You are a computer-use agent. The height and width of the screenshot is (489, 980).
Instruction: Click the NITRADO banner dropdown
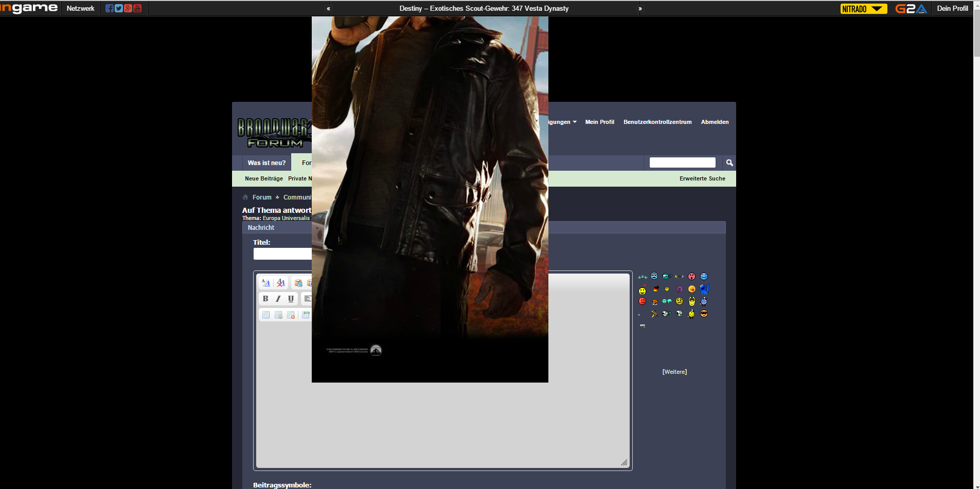pos(864,9)
